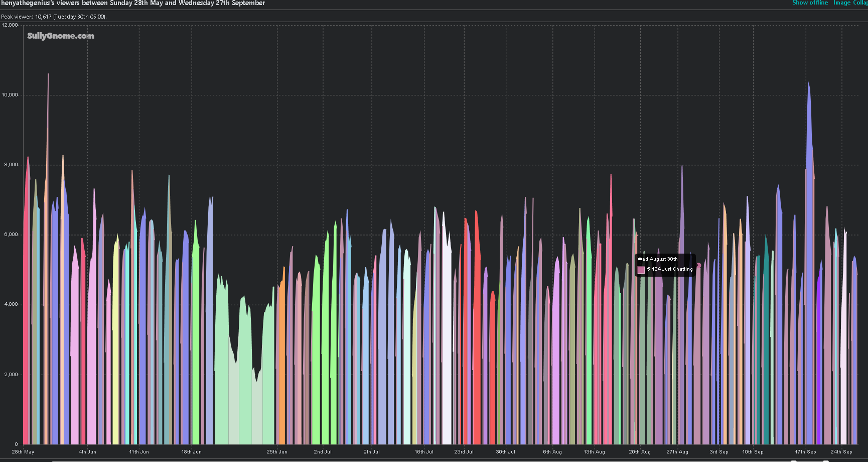Click the 25th Jun date label

click(277, 452)
